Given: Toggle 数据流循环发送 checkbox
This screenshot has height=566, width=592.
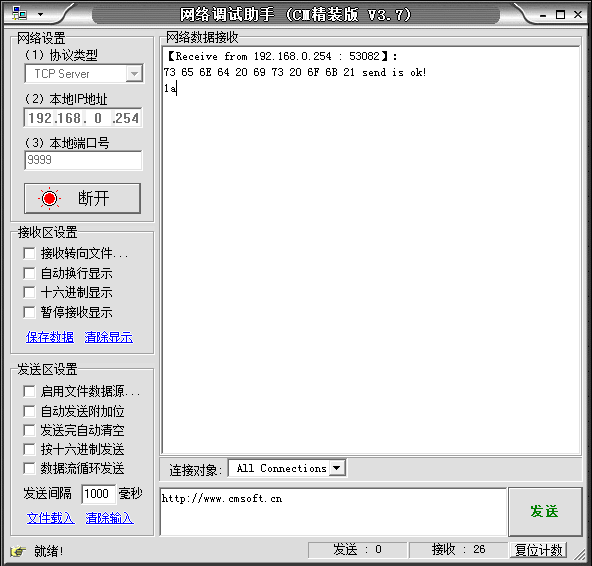Looking at the screenshot, I should (x=29, y=469).
